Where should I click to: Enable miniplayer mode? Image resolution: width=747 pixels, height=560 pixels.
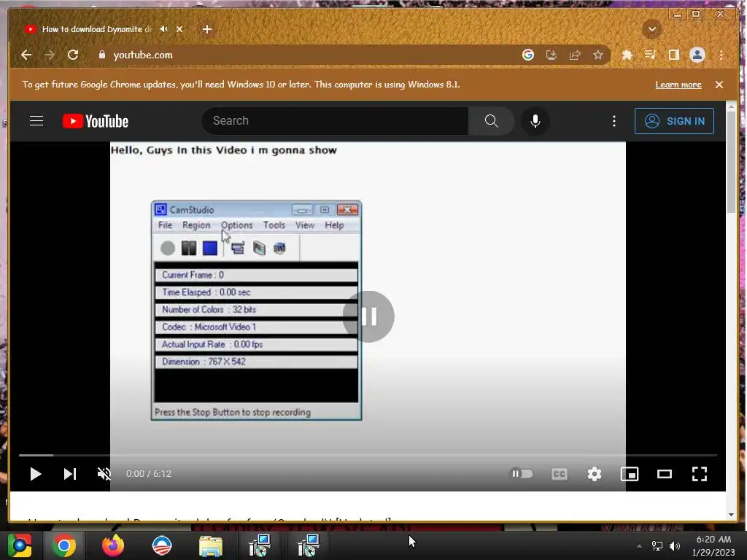(x=630, y=474)
